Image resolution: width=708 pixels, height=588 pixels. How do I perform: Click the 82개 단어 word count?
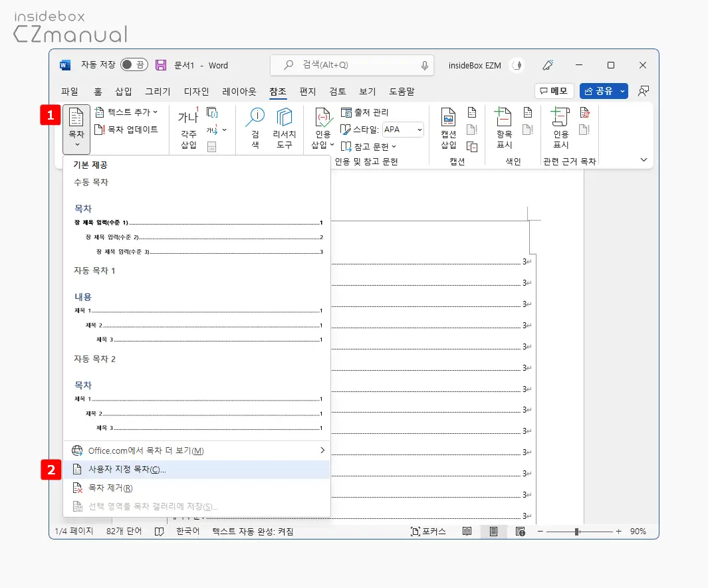(x=124, y=531)
